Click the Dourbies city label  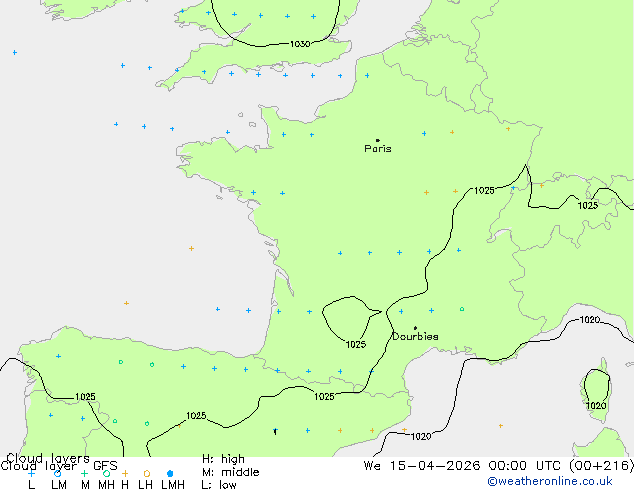tap(415, 336)
